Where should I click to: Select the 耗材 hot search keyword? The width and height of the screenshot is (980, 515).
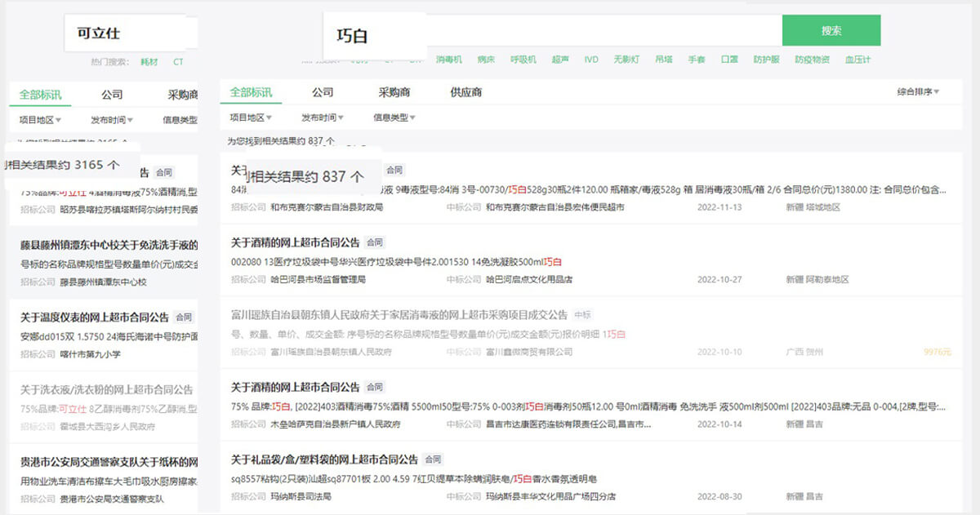[149, 61]
